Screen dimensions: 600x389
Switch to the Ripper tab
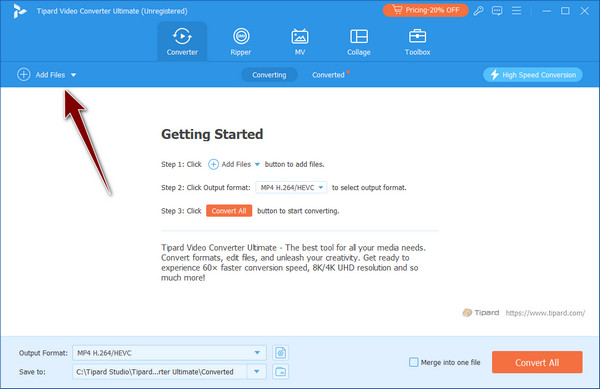point(241,42)
